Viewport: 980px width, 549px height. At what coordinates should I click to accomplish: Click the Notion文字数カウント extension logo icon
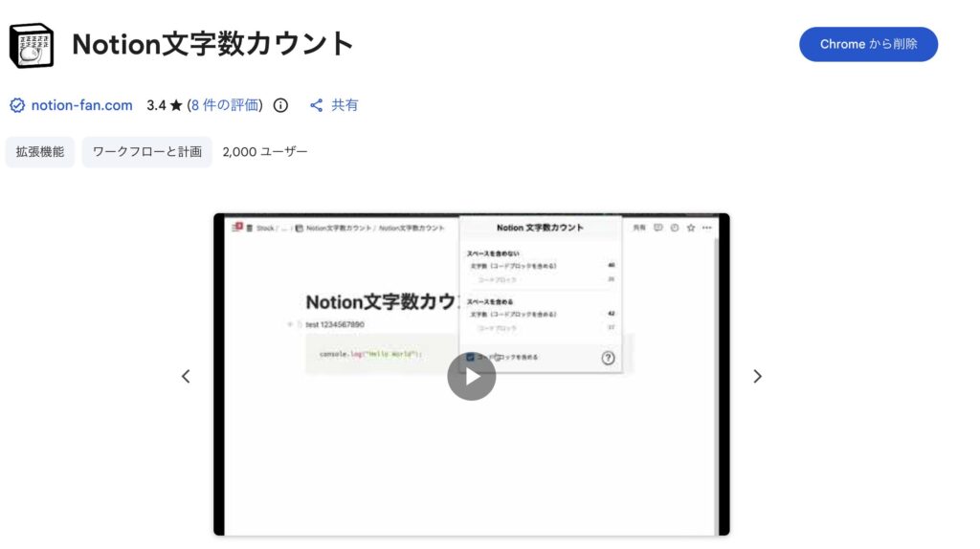coord(31,45)
